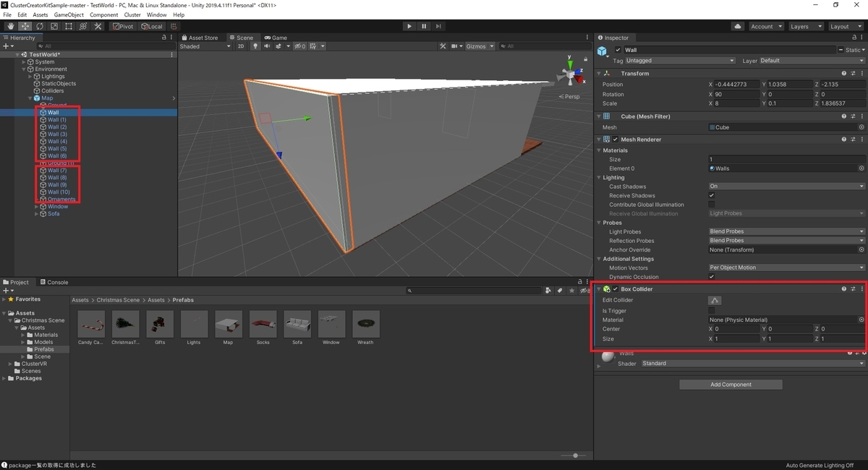Open the GameObject menu
The width and height of the screenshot is (868, 470).
coord(69,14)
